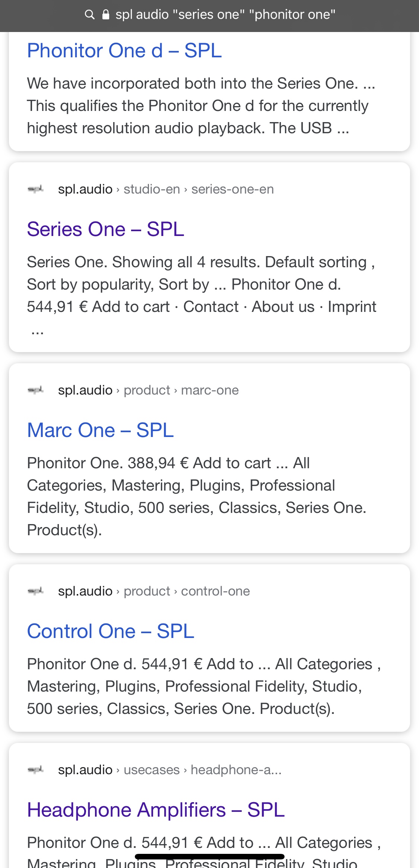
Task: Open the 'Marc One – SPL' result
Action: (x=100, y=430)
